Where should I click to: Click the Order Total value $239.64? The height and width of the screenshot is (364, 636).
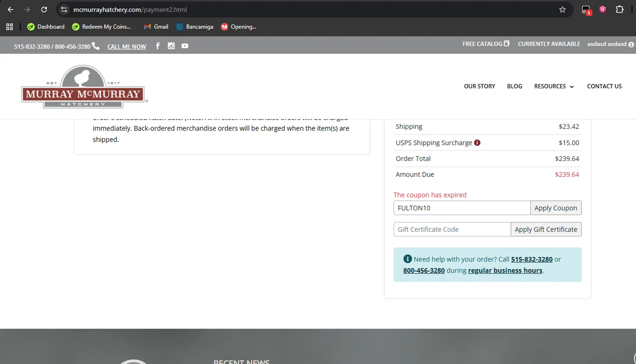(567, 158)
